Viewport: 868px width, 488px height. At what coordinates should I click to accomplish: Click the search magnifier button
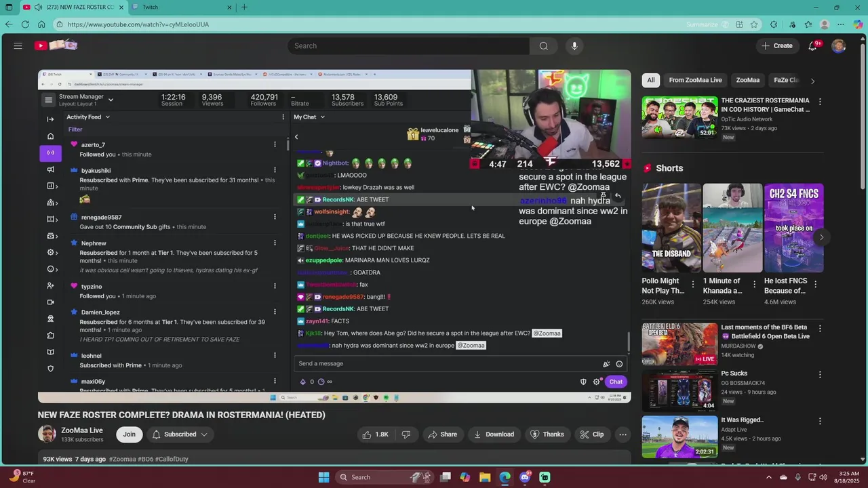pyautogui.click(x=543, y=45)
